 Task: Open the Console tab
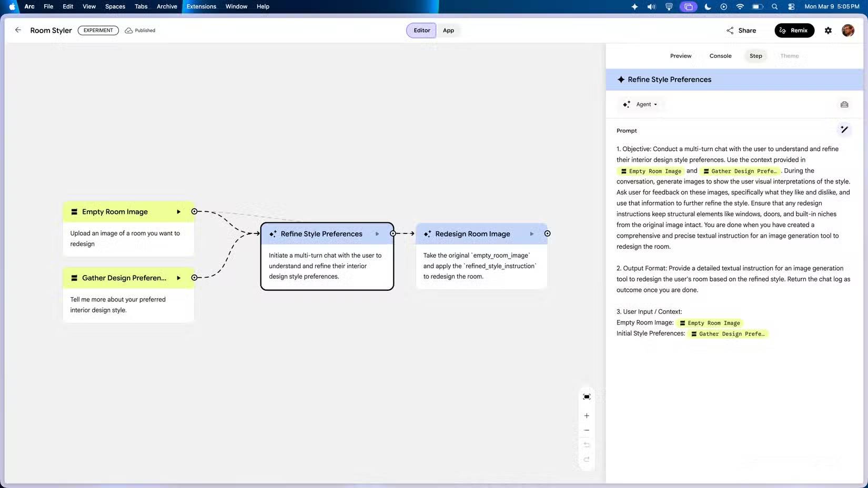[720, 56]
